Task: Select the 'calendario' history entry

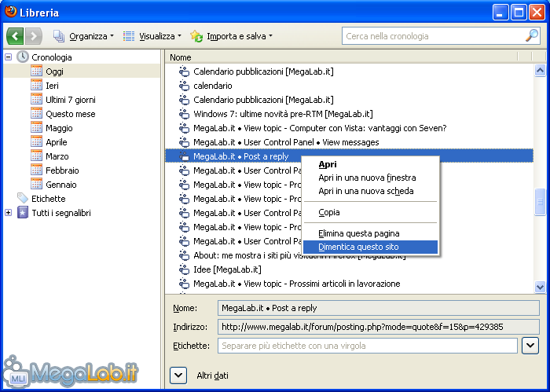Action: pos(213,86)
